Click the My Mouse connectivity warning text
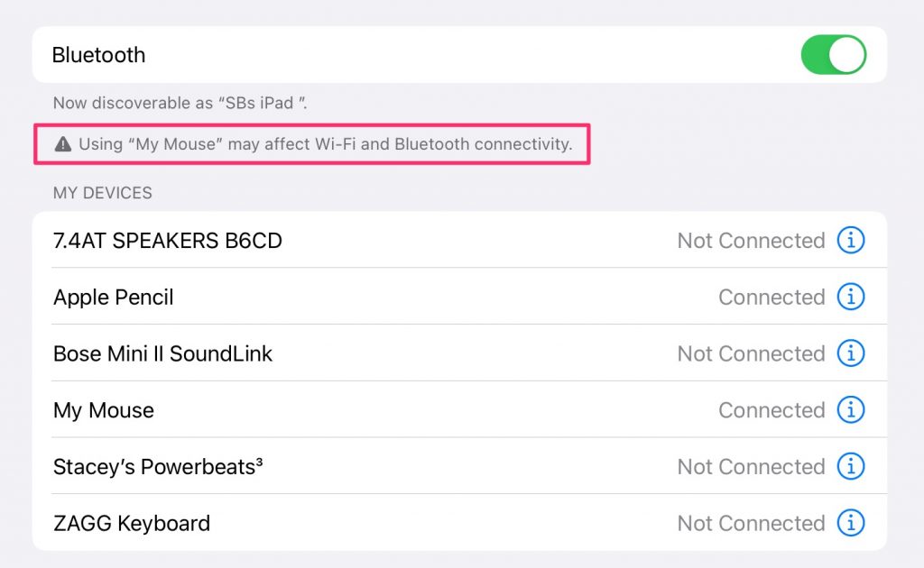 325,144
